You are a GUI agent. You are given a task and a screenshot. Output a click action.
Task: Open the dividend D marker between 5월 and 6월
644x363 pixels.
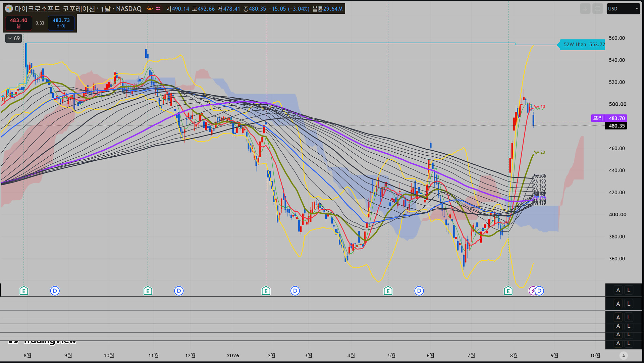tap(419, 291)
